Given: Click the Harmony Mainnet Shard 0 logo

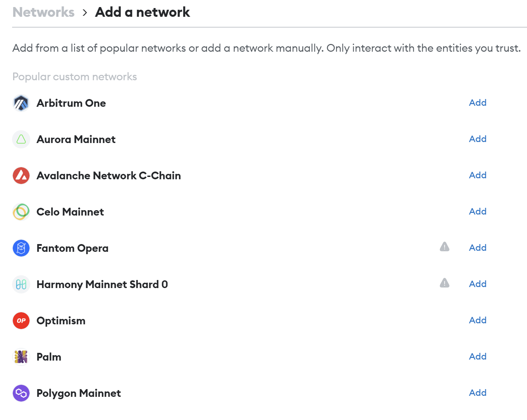Looking at the screenshot, I should click(x=21, y=284).
